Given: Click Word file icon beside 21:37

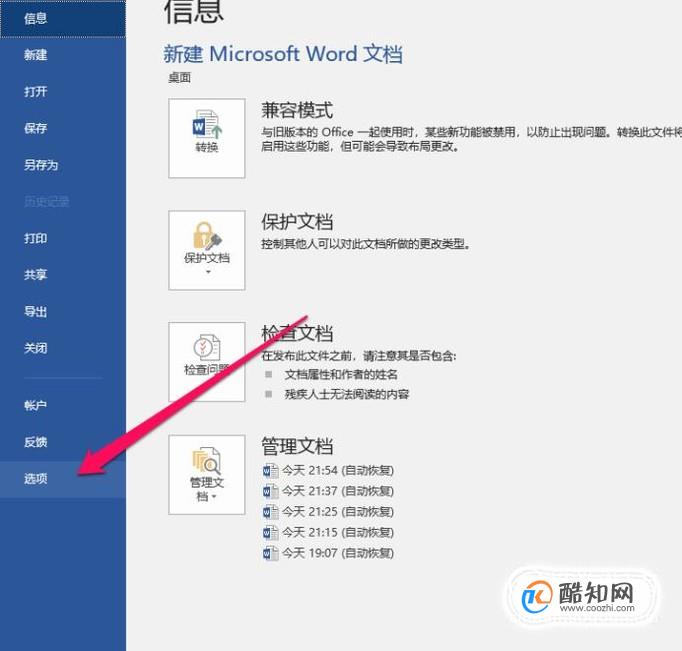Looking at the screenshot, I should pos(271,491).
